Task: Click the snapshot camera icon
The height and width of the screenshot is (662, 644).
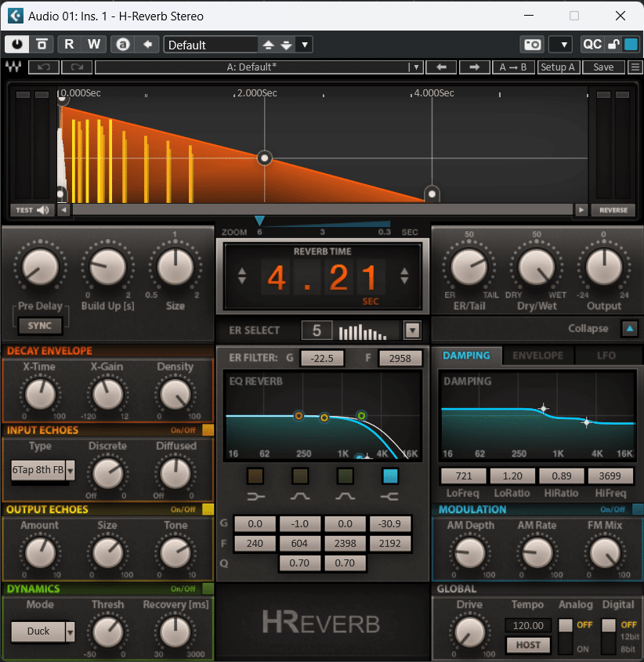Action: coord(532,45)
